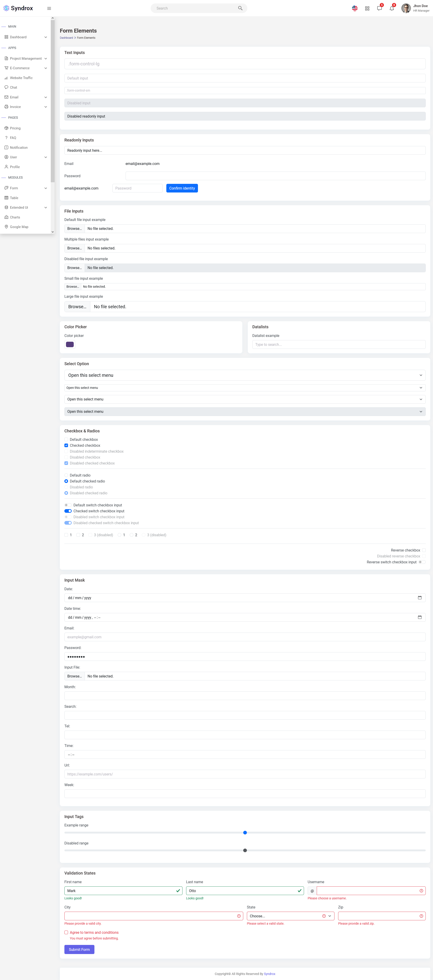Open the chat messages icon in header
Viewport: 433px width, 980px height.
point(379,8)
